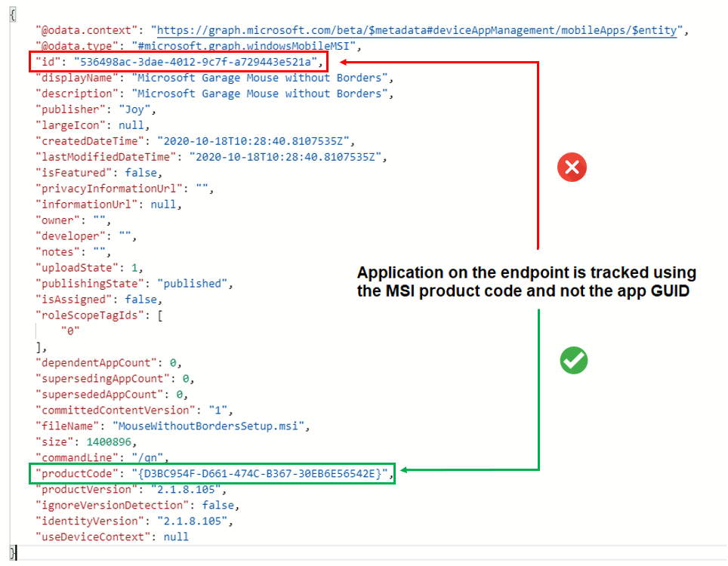
Task: Click the "supersededAppCount" key
Action: click(100, 395)
